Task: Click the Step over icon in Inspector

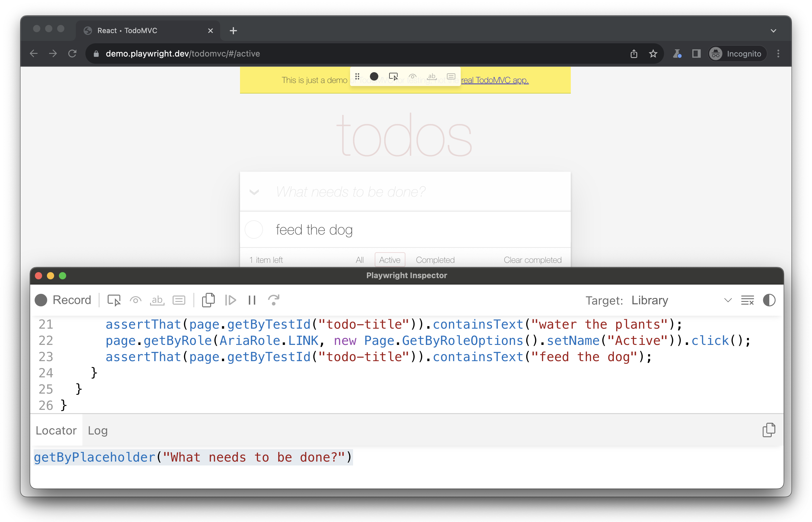Action: point(274,300)
